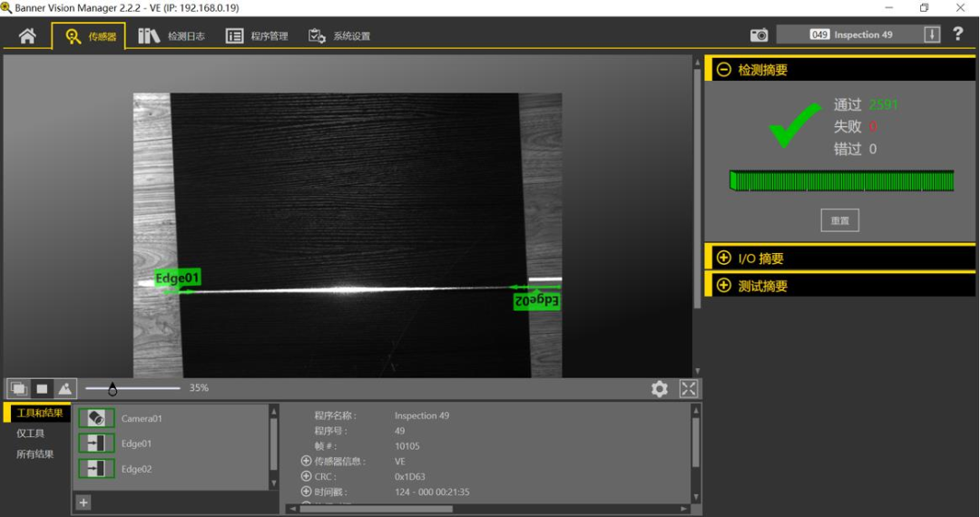This screenshot has height=517, width=980.
Task: Open the 程序管理 tab
Action: 257,36
